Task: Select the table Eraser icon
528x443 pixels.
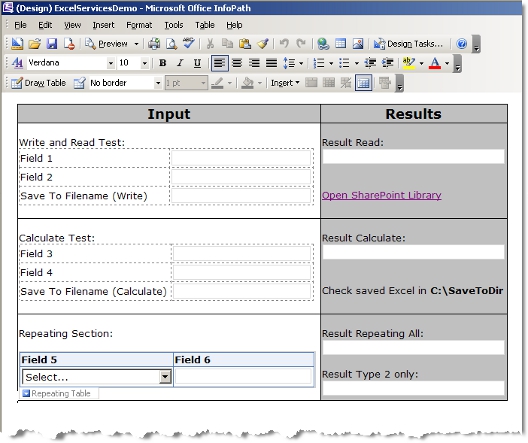Action: 79,83
